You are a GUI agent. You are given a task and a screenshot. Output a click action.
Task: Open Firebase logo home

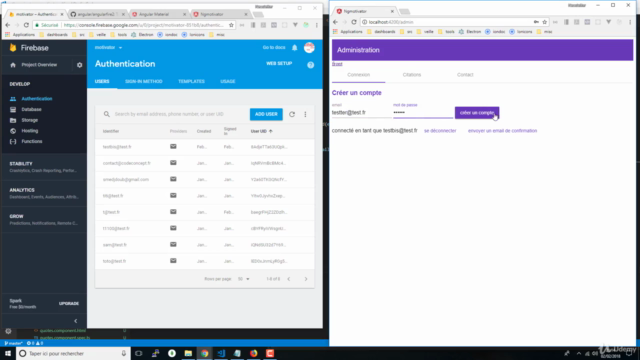click(29, 48)
